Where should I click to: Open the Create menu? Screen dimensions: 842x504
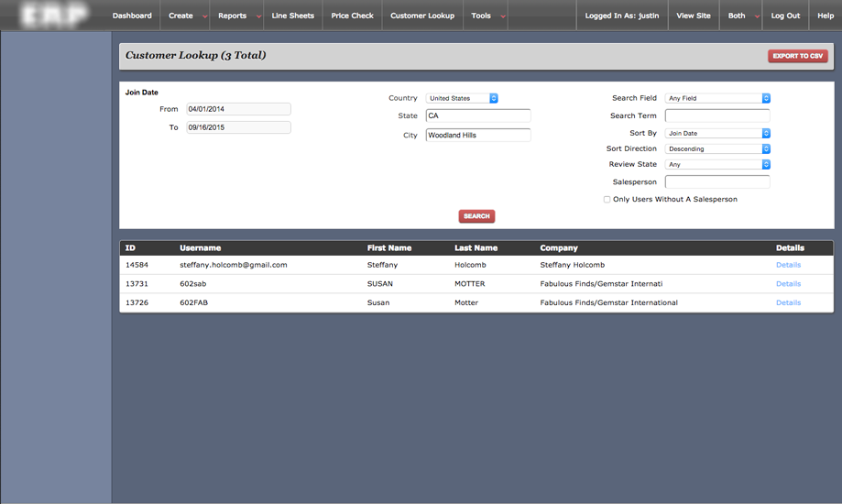coord(180,16)
